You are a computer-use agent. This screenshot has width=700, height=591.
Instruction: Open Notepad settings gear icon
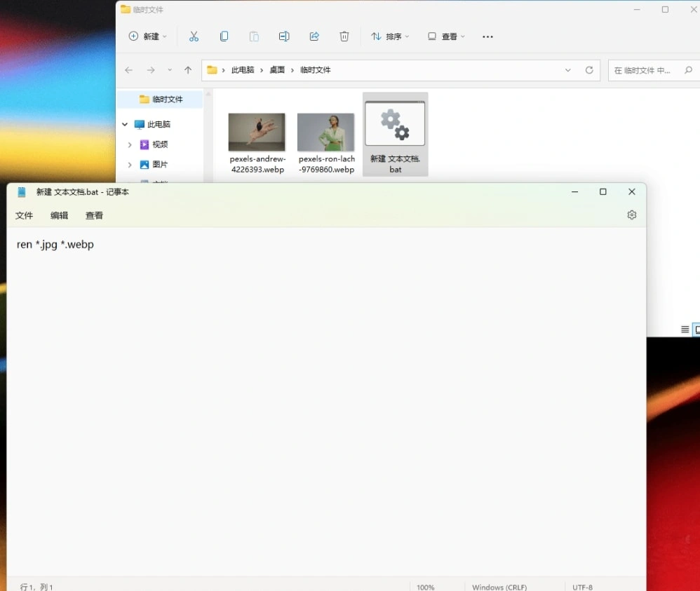[631, 215]
